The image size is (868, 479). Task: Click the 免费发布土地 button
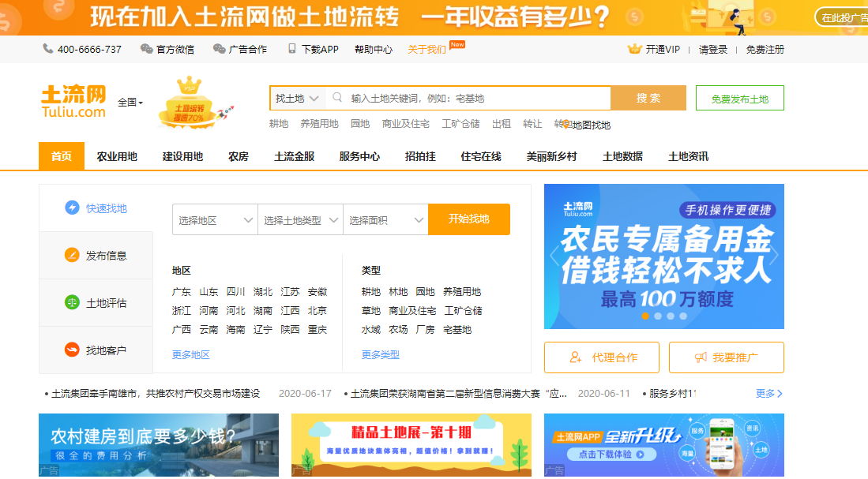[x=739, y=99]
